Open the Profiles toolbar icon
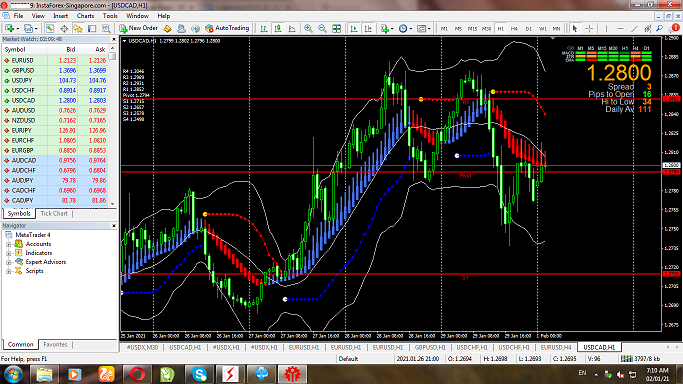 coord(28,28)
